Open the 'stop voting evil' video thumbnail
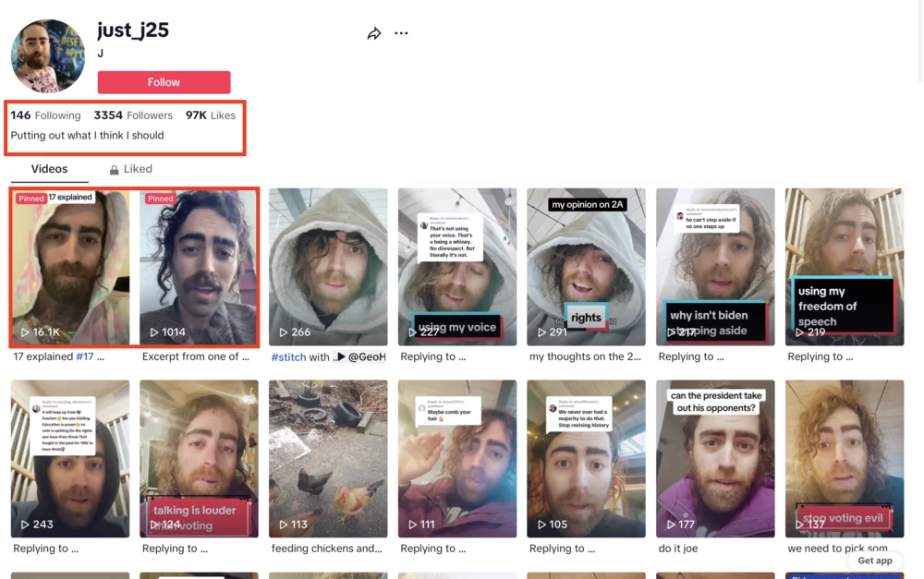This screenshot has height=579, width=924. [x=844, y=458]
